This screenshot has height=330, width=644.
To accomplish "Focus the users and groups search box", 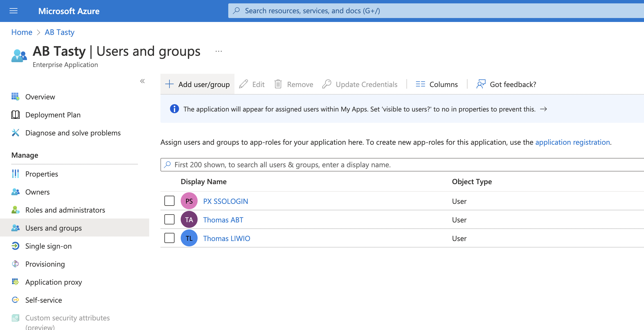I will click(x=402, y=164).
